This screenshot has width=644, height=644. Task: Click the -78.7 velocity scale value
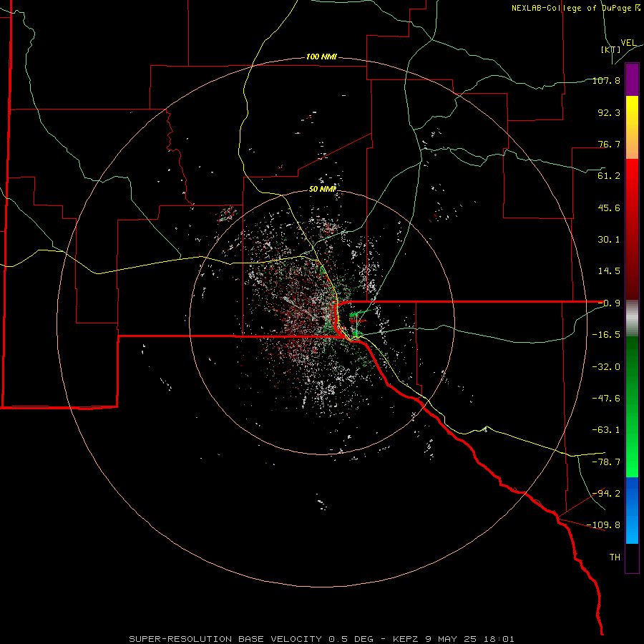606,462
